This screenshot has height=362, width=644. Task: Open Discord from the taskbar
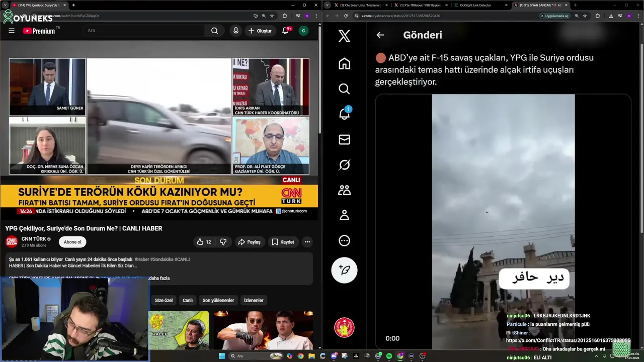pyautogui.click(x=335, y=356)
